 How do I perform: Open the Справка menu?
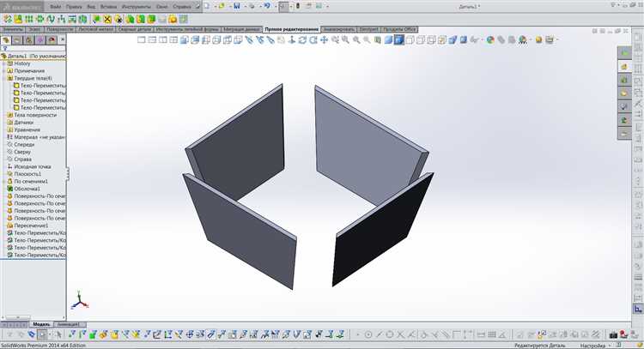pyautogui.click(x=181, y=7)
